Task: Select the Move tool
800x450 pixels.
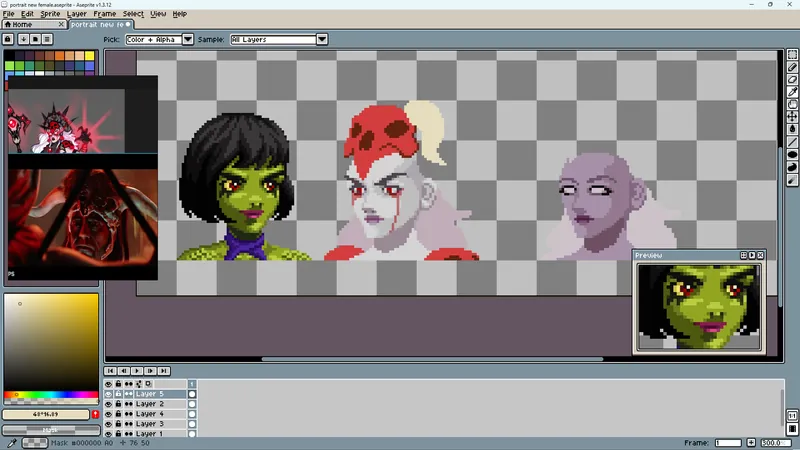Action: [792, 117]
